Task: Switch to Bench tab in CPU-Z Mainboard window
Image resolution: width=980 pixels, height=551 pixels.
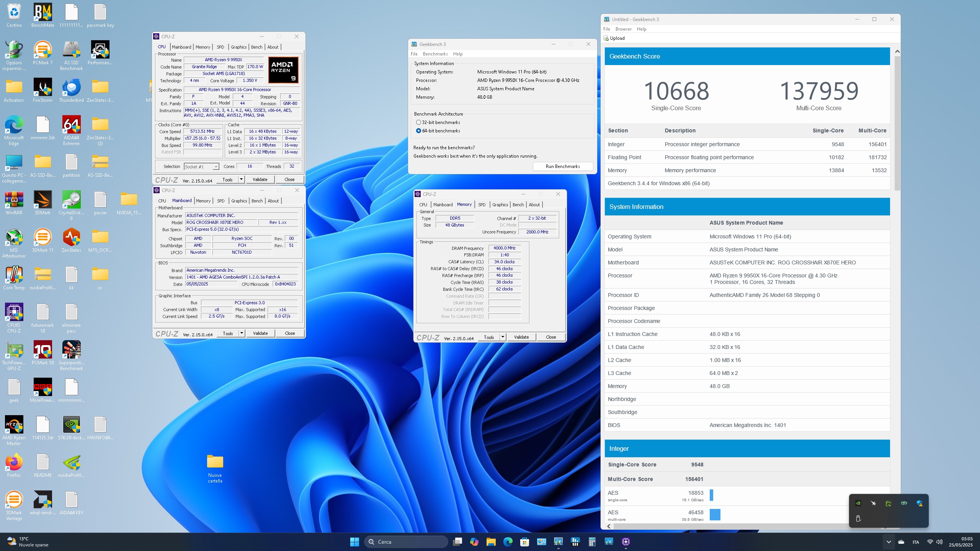Action: 257,201
